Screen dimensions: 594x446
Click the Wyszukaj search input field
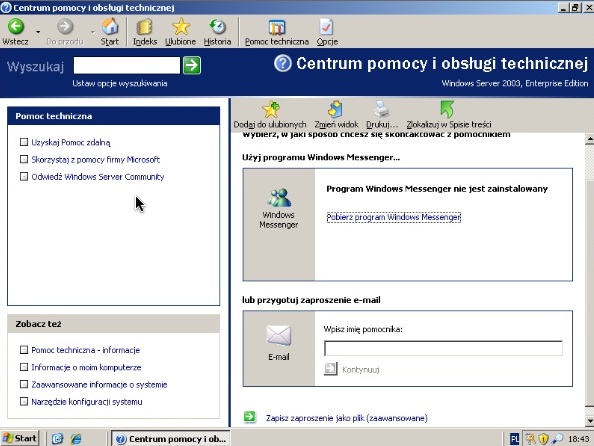pyautogui.click(x=127, y=65)
